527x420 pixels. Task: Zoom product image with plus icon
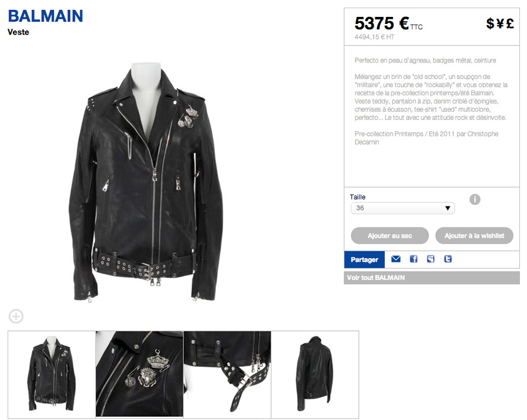tap(16, 316)
